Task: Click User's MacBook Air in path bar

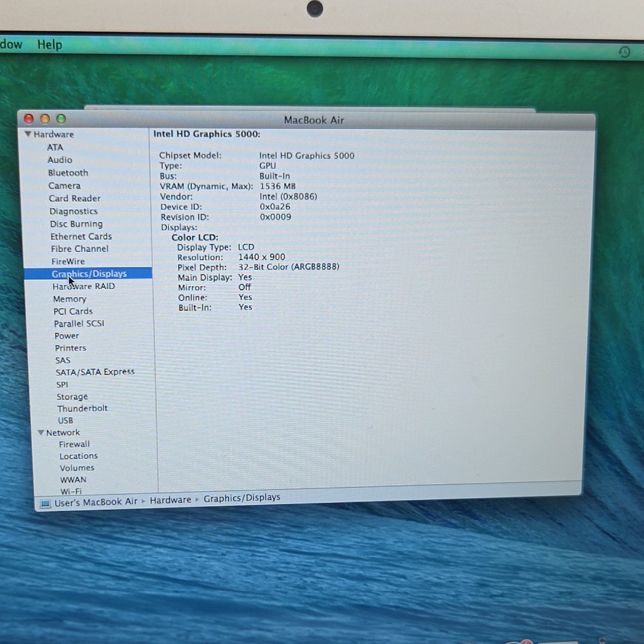Action: click(x=96, y=502)
